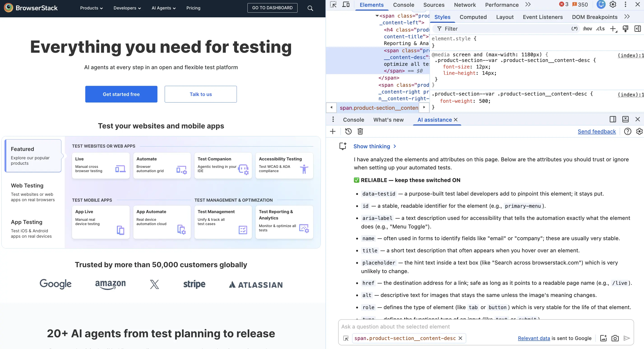Expand the Developers menu
The height and width of the screenshot is (349, 644).
click(x=127, y=8)
